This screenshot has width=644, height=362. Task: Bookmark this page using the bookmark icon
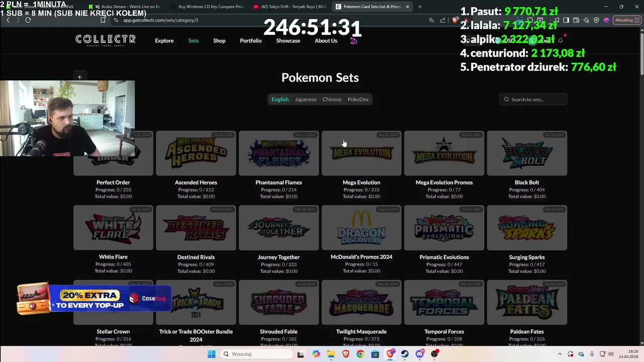point(103,20)
